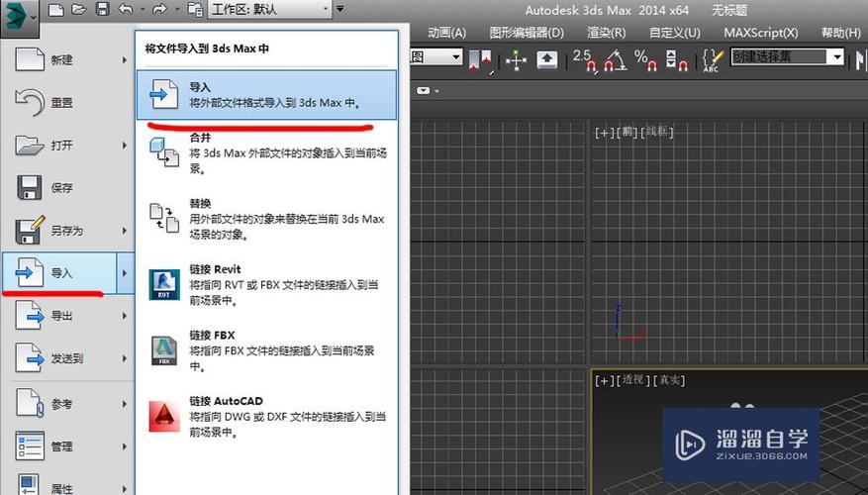This screenshot has height=495, width=868.
Task: Click the Save File quick access icon
Action: [102, 10]
